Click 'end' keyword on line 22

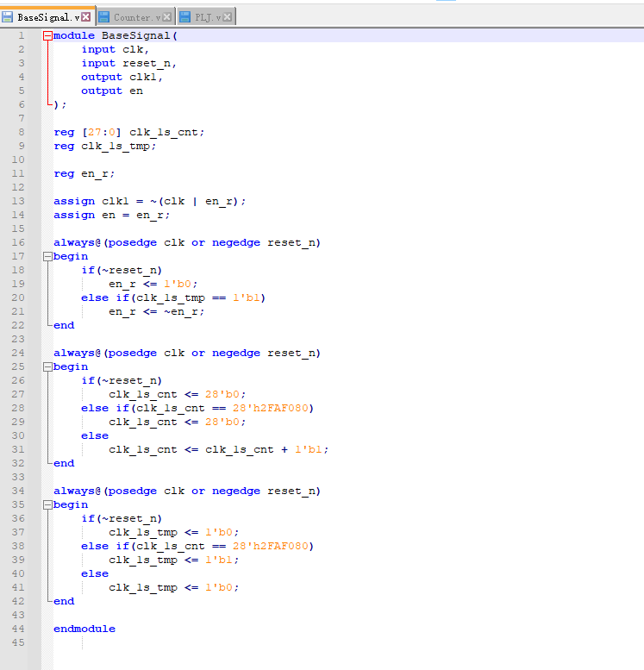[x=64, y=325]
